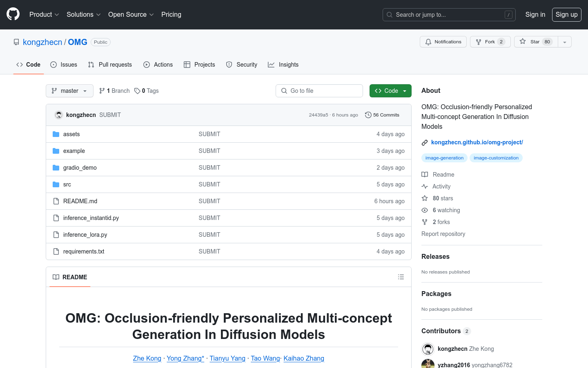Open the Kaihao Zhang author link
This screenshot has height=368, width=588.
304,358
